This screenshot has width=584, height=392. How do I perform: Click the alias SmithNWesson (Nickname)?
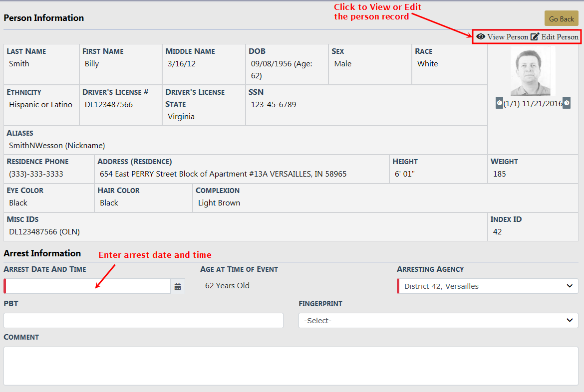pos(57,146)
